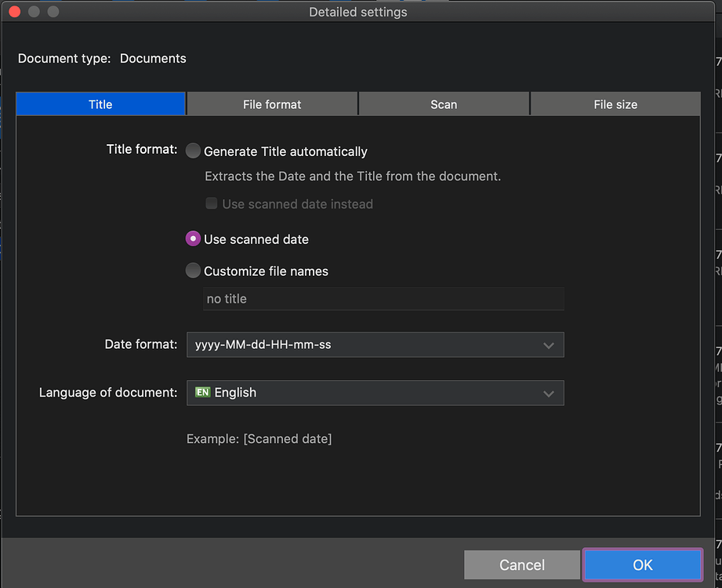Viewport: 722px width, 588px height.
Task: Choose "Customize file names" option
Action: (193, 270)
